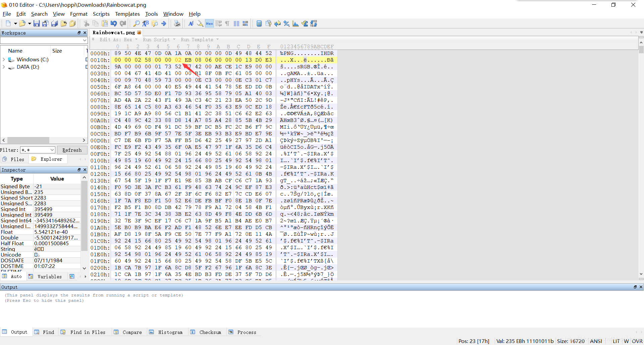The image size is (644, 345).
Task: Open the Templates menu
Action: [127, 14]
